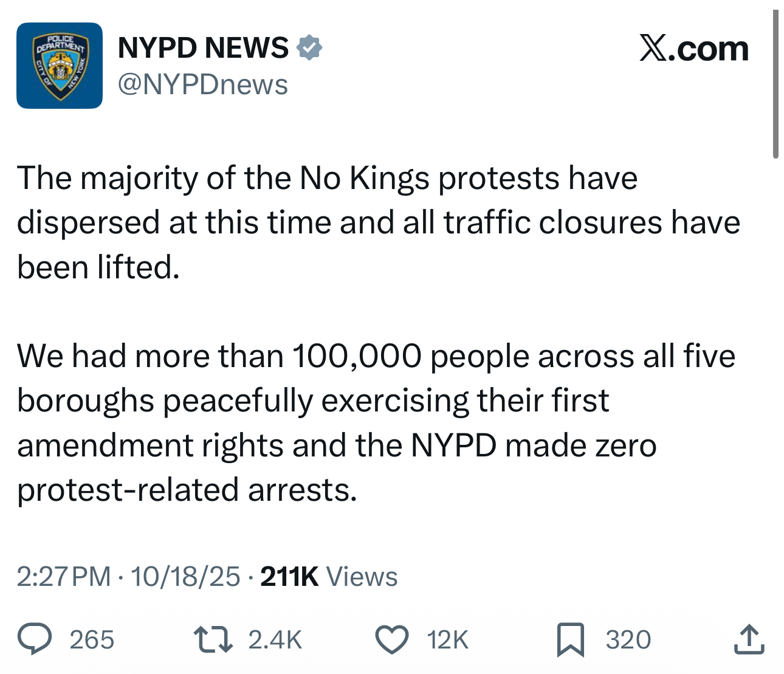Click the 2.4K reposts count

pyautogui.click(x=275, y=640)
